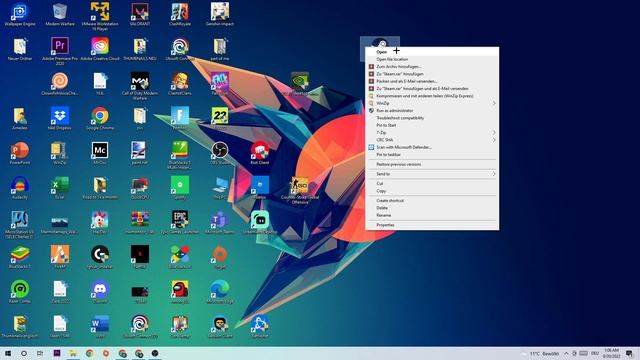
Task: Select Troubleshoot compatibility
Action: 432,118
